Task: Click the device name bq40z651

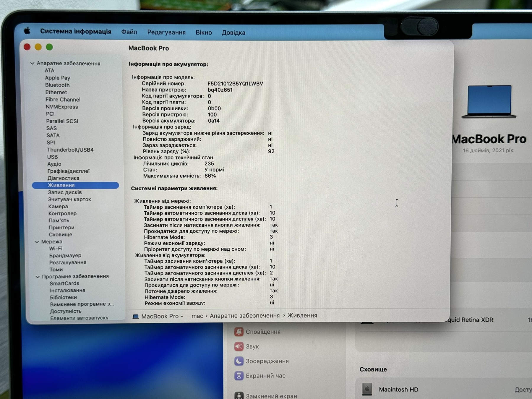Action: pos(220,90)
